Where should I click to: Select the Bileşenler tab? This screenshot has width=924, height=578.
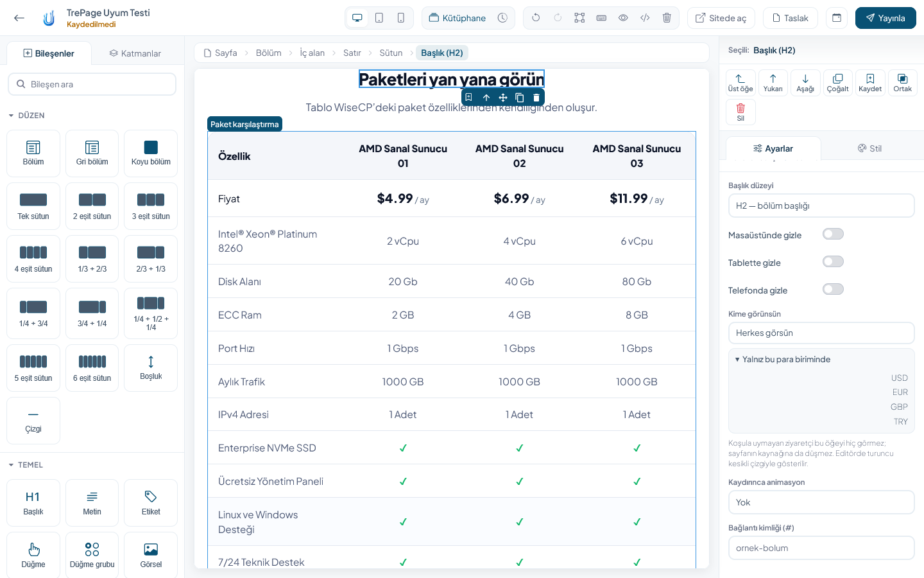49,53
